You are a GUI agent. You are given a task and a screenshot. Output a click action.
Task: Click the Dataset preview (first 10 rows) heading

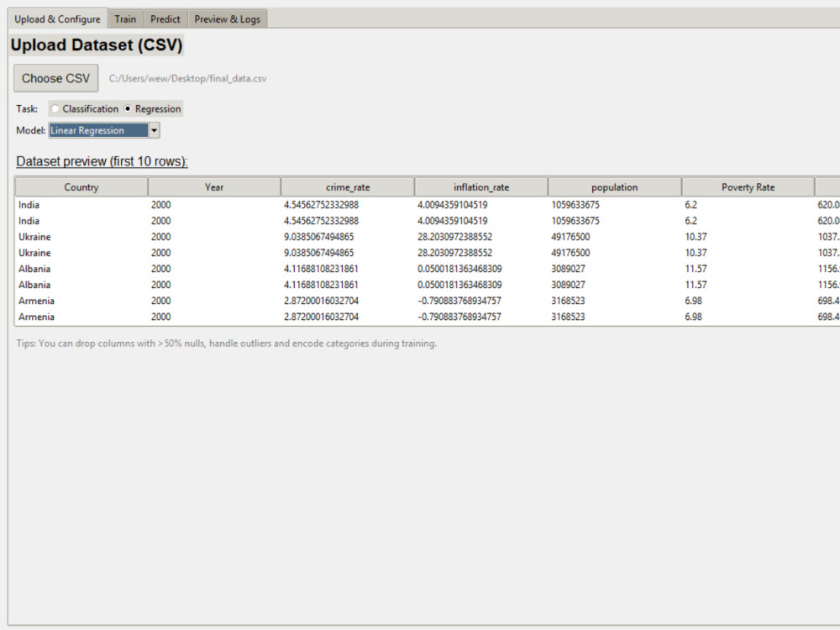[102, 161]
